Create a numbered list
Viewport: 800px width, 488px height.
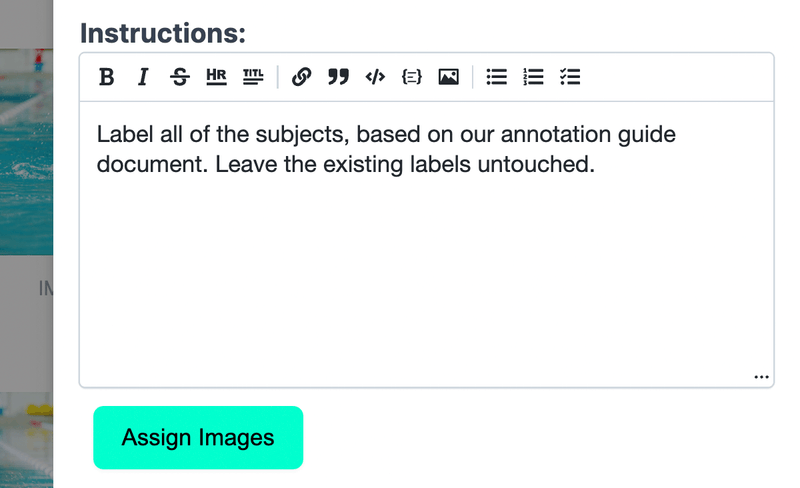533,77
